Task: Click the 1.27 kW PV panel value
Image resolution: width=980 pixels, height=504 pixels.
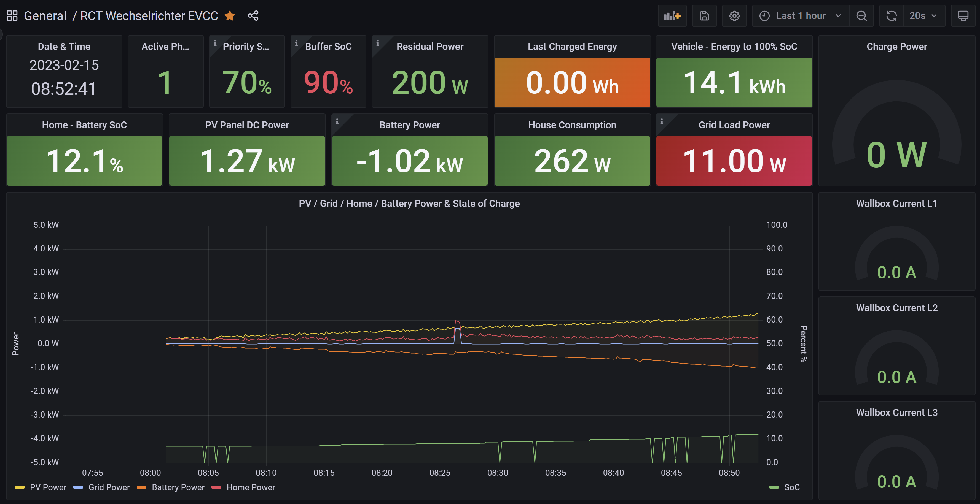Action: click(x=247, y=161)
